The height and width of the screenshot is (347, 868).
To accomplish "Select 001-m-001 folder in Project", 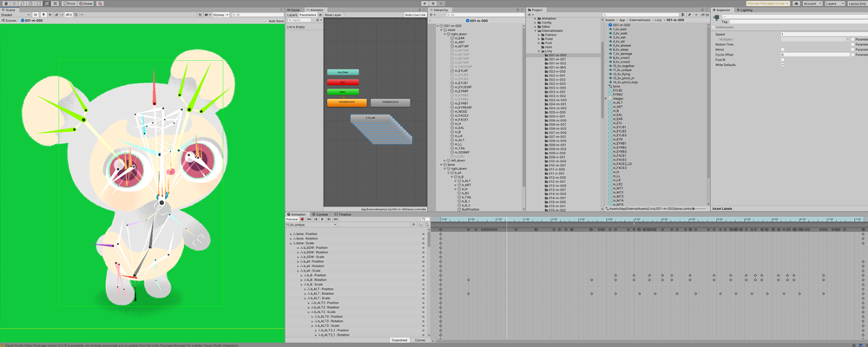I will [x=556, y=59].
